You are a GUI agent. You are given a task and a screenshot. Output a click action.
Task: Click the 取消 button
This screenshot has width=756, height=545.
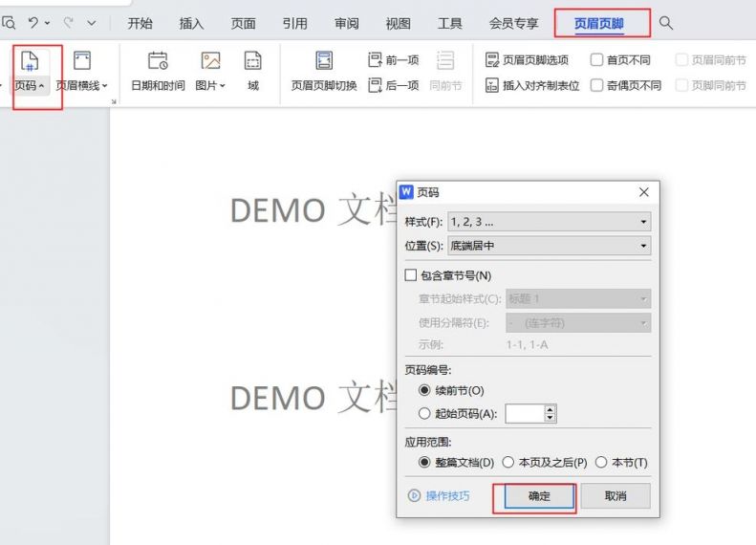point(616,496)
